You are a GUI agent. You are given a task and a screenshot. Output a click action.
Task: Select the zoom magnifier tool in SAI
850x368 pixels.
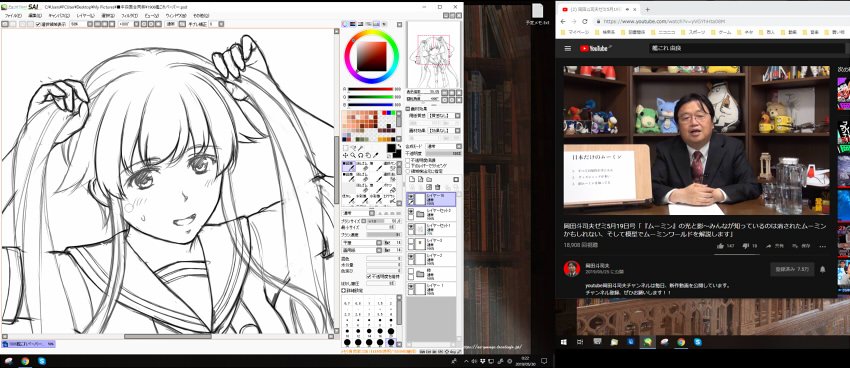tap(353, 155)
